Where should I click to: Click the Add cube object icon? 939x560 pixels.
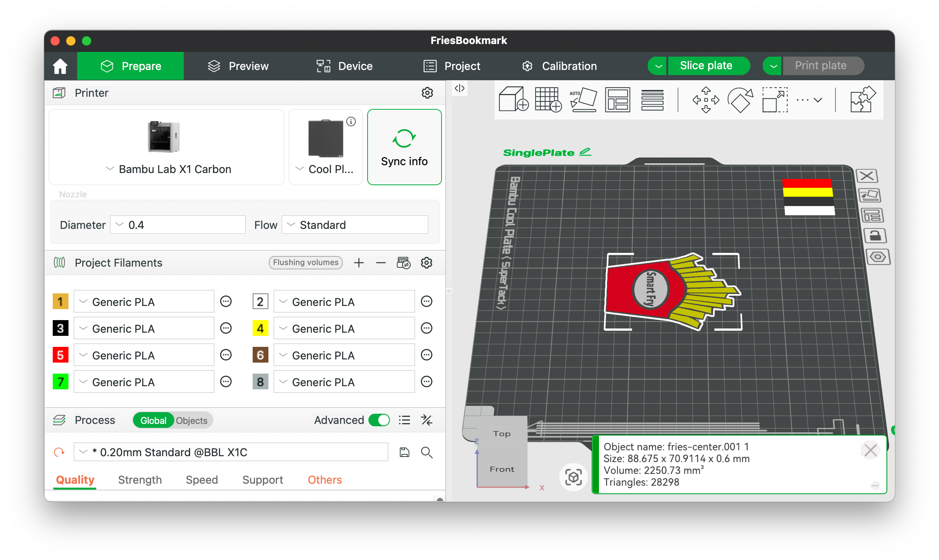pos(513,99)
